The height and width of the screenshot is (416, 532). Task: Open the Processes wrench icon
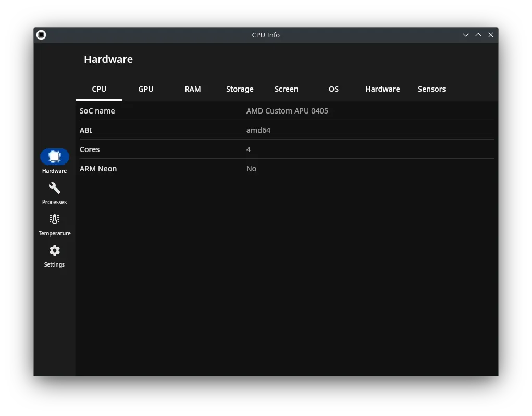54,188
